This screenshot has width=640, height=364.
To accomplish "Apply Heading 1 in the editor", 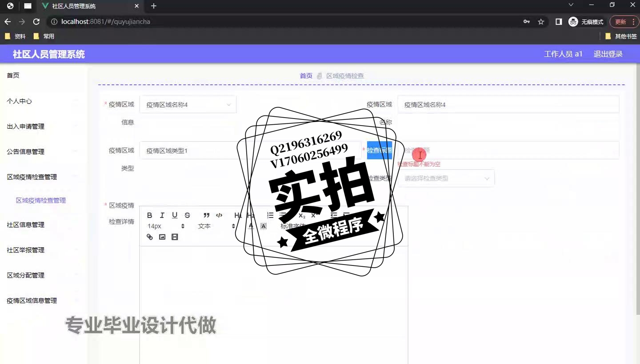I will click(x=238, y=215).
